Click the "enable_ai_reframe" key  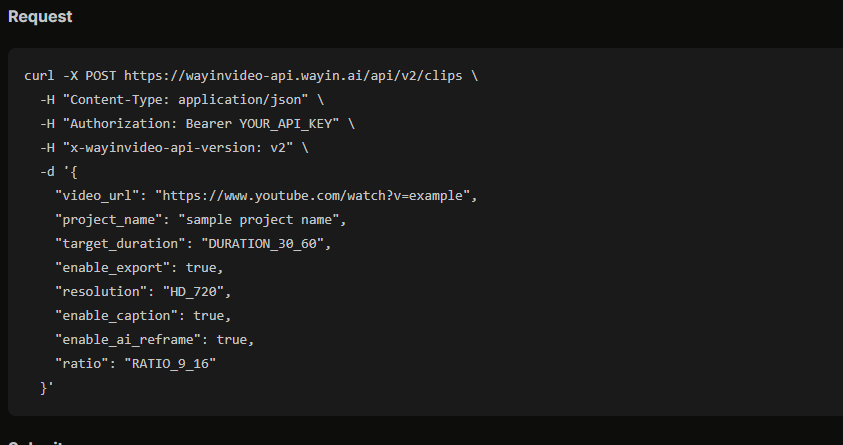tap(128, 340)
